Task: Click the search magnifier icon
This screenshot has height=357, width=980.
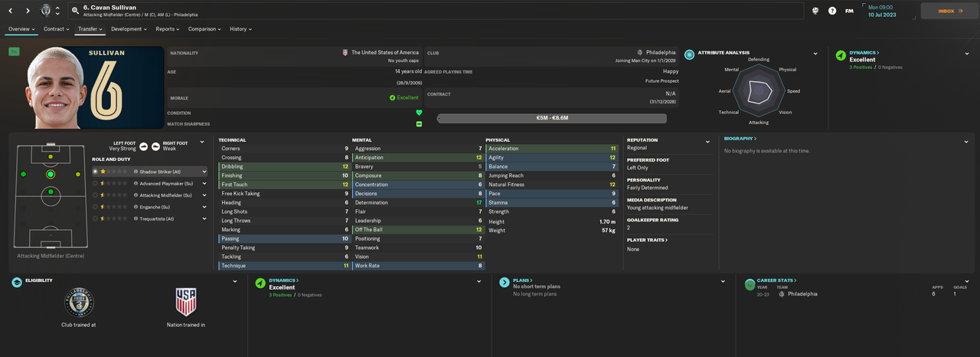Action: pos(75,11)
